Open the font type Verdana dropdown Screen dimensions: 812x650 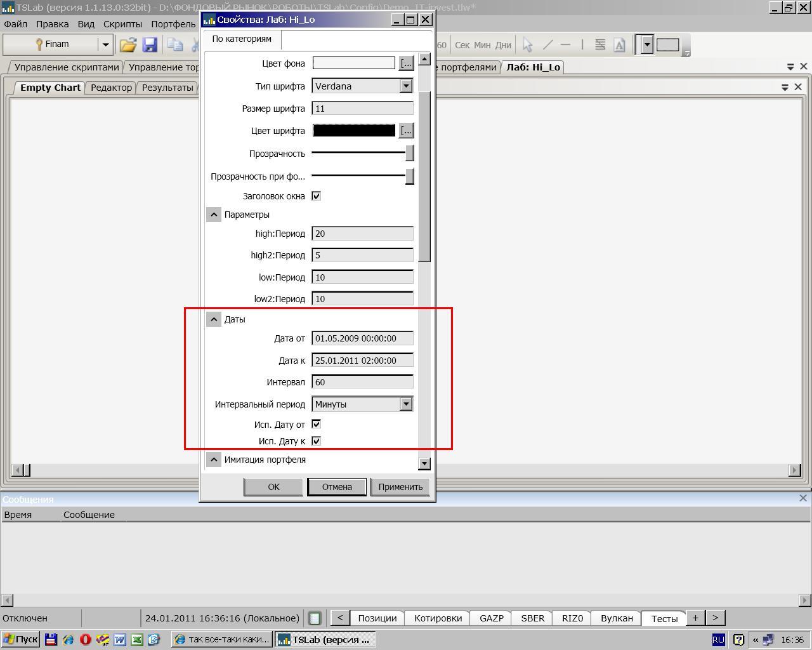point(406,86)
